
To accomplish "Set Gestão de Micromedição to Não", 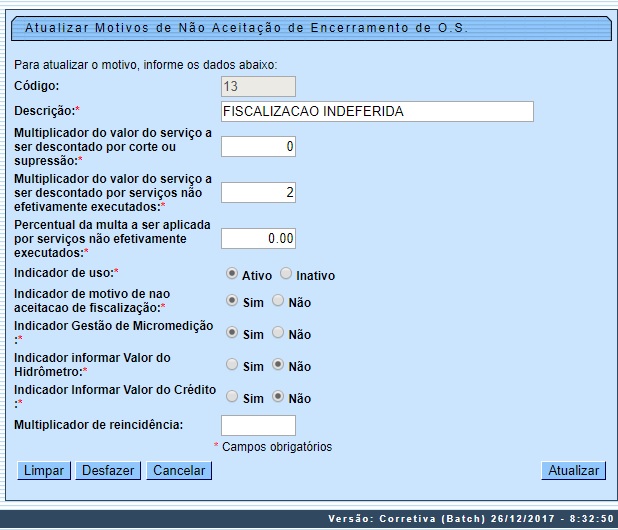I will [x=278, y=332].
